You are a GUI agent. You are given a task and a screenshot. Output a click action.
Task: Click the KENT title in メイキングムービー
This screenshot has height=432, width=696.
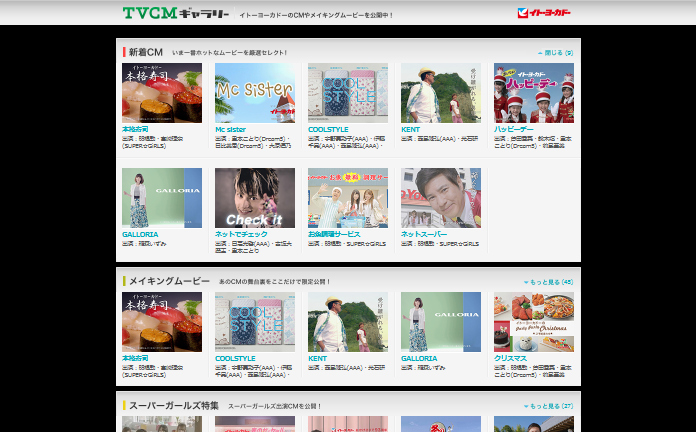tap(317, 358)
